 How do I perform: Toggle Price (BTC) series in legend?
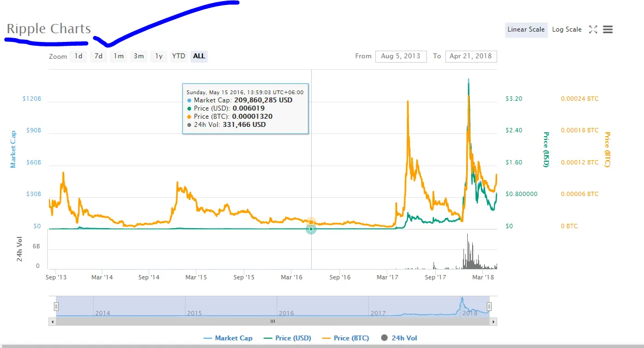coord(346,338)
